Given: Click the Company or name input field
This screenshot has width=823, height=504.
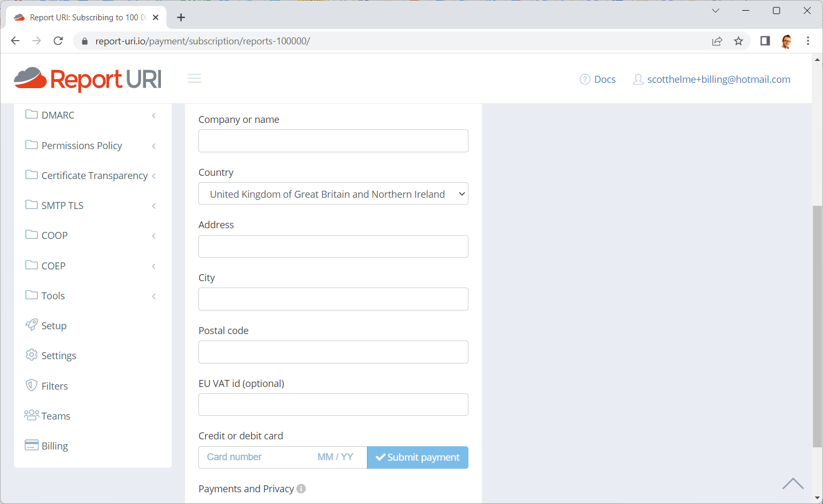Looking at the screenshot, I should coord(333,141).
